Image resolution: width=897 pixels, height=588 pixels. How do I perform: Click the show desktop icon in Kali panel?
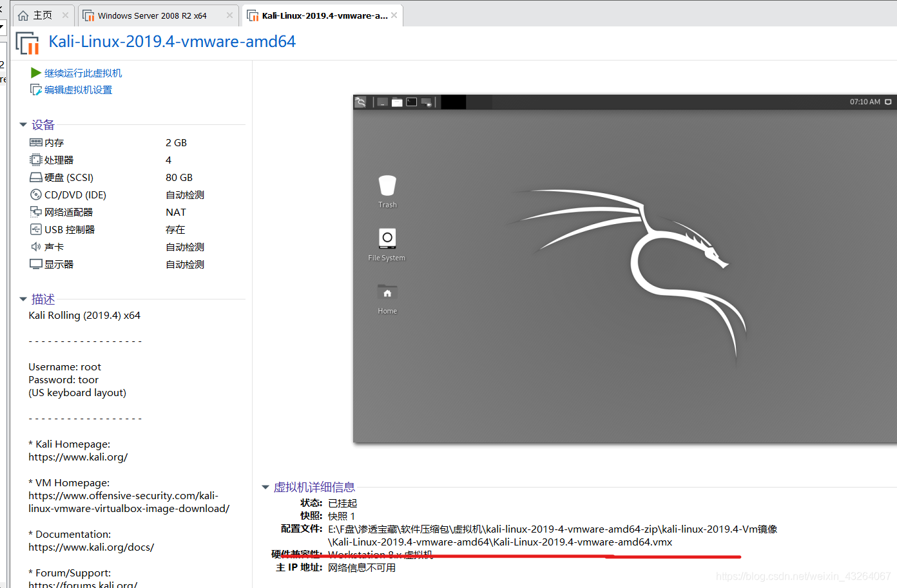click(383, 102)
